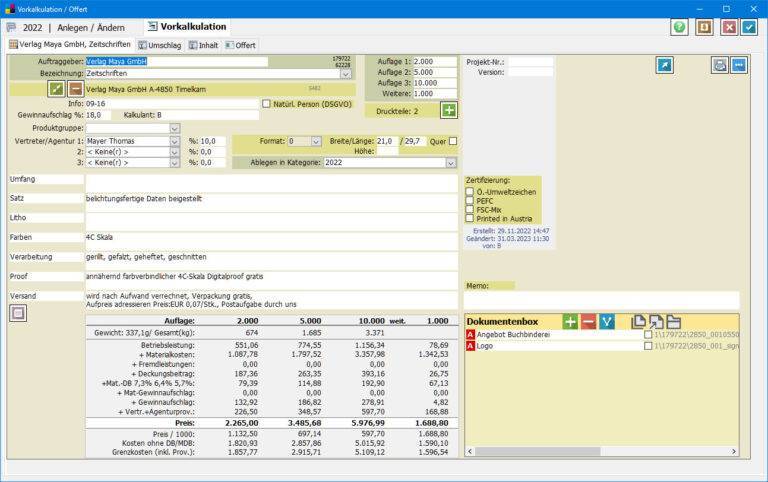Open the Vertreter 3 < Keine(r) > dropdown
The width and height of the screenshot is (768, 482).
[175, 163]
